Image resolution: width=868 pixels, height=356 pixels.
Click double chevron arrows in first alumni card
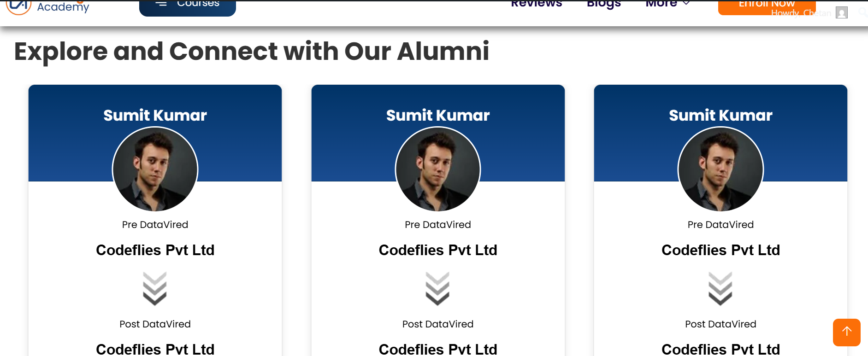pos(155,289)
